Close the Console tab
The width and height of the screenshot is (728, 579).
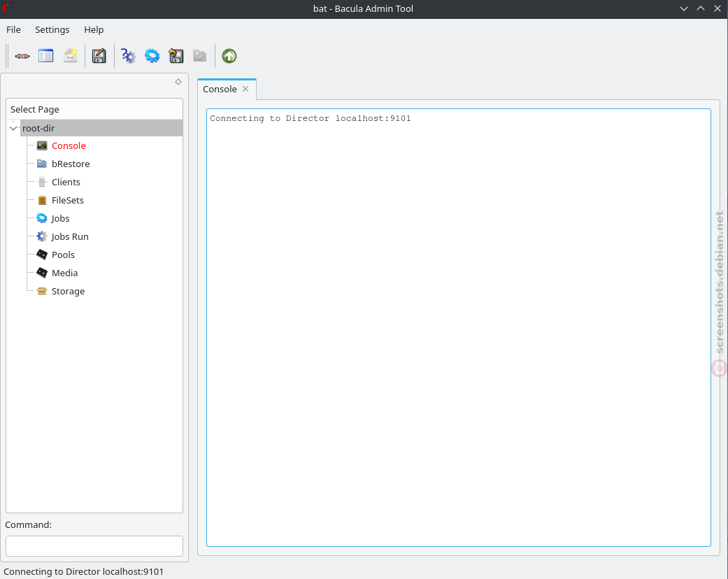(245, 89)
